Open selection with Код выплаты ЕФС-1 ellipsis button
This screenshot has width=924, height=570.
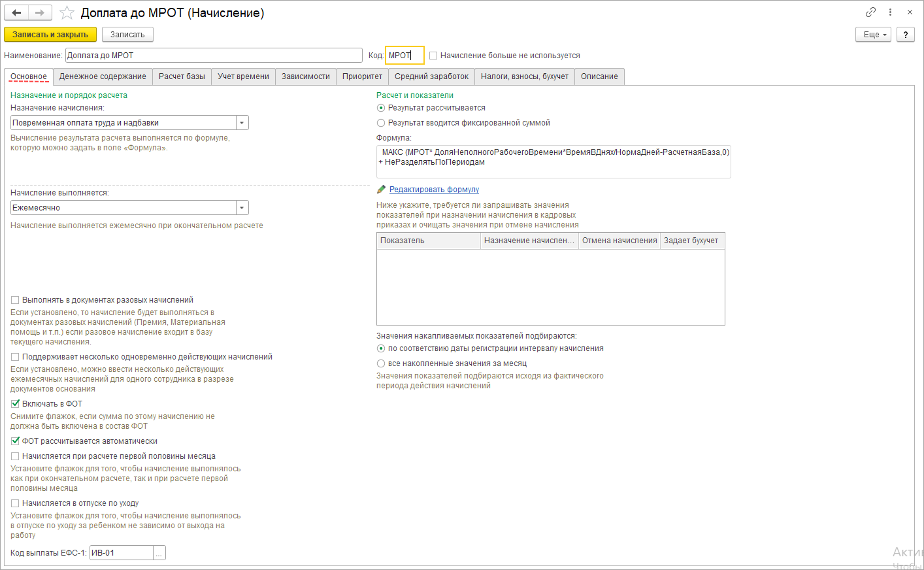click(159, 553)
